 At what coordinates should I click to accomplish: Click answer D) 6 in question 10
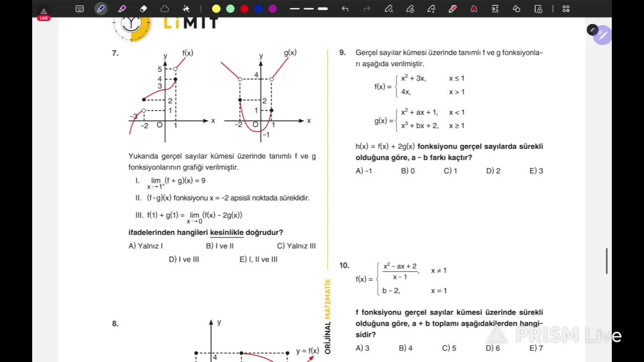click(493, 348)
